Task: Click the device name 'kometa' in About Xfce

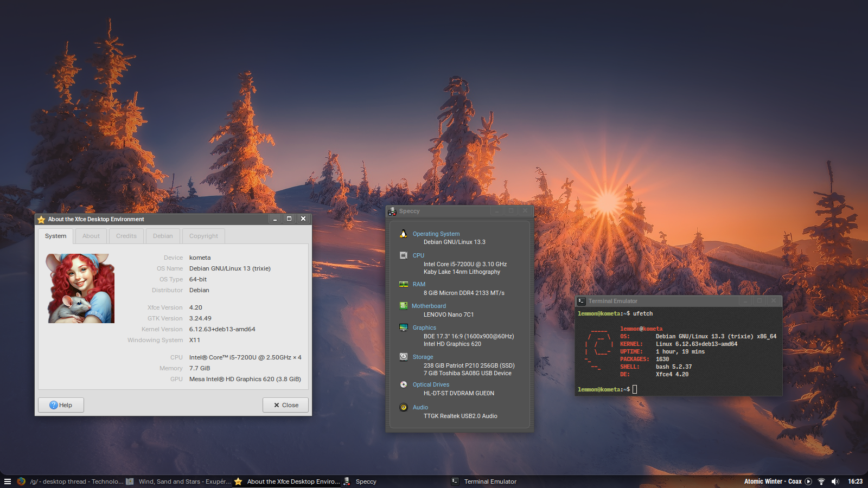Action: point(200,258)
